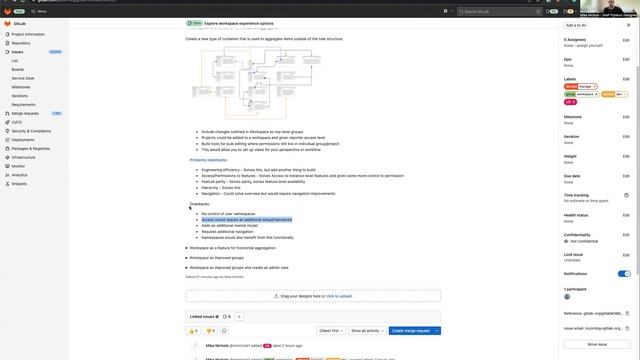Click the Merge requests sidebar icon
Image resolution: width=640 pixels, height=360 pixels.
click(x=7, y=113)
